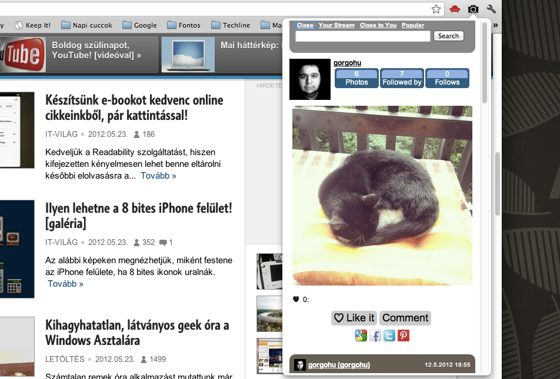This screenshot has height=379, width=560.
Task: Open the red extension icon in toolbar
Action: [x=454, y=9]
